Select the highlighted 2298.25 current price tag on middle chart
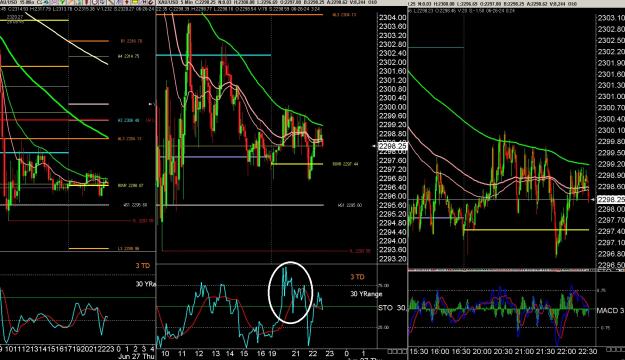Viewport: 625px width, 360px height. (x=393, y=146)
